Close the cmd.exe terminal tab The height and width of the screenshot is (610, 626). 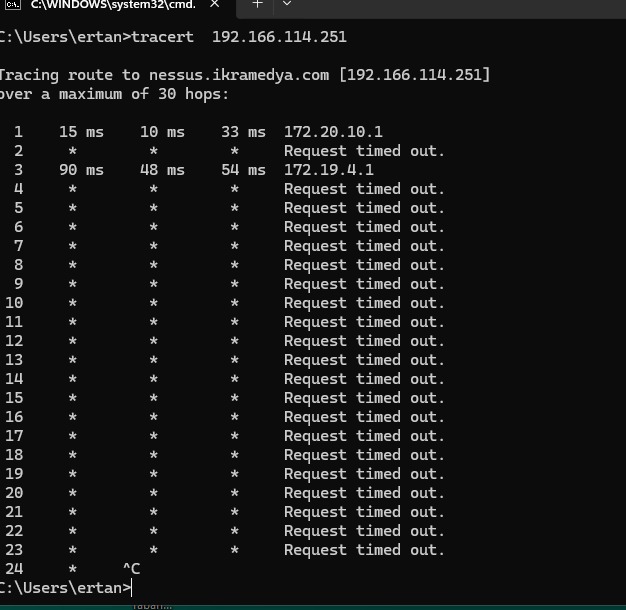[x=214, y=4]
